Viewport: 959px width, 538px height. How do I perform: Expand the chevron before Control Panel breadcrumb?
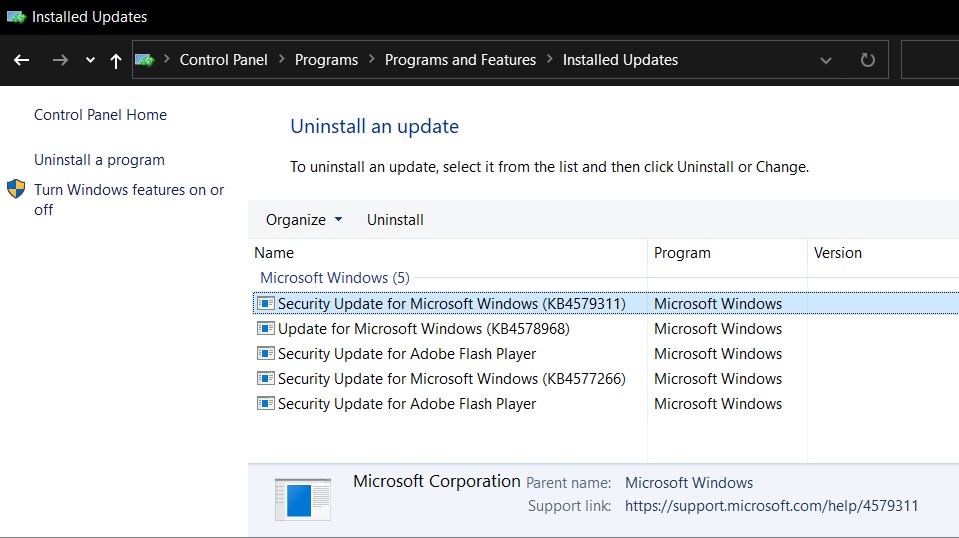[166, 59]
